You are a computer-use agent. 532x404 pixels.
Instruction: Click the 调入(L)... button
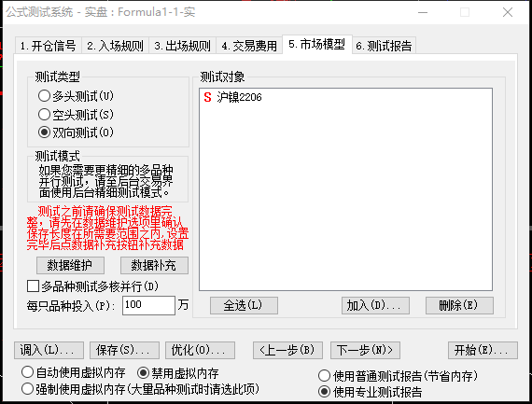49,350
